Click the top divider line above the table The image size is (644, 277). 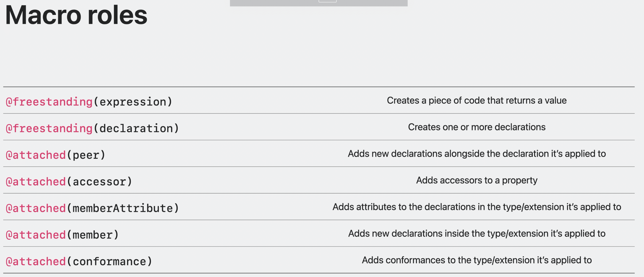(x=319, y=87)
